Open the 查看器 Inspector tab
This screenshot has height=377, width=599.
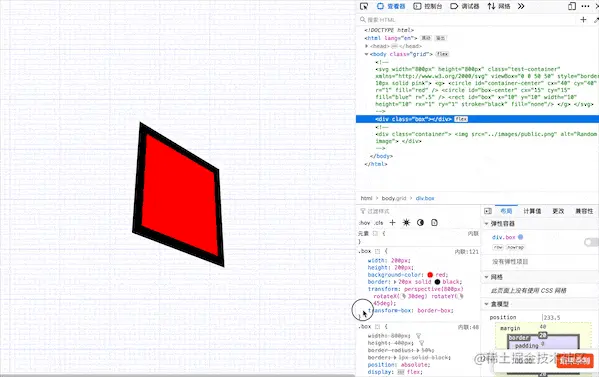pyautogui.click(x=390, y=6)
